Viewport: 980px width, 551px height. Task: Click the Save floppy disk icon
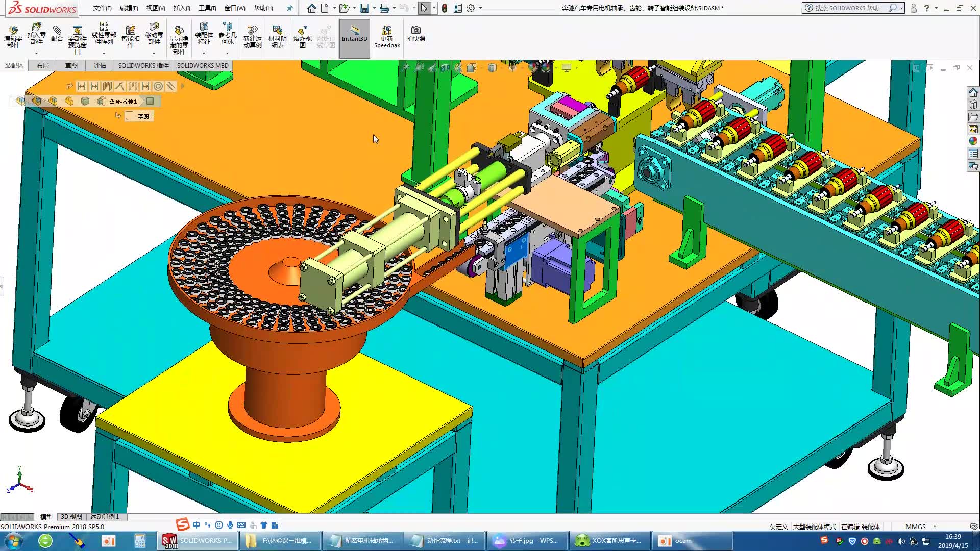click(364, 8)
